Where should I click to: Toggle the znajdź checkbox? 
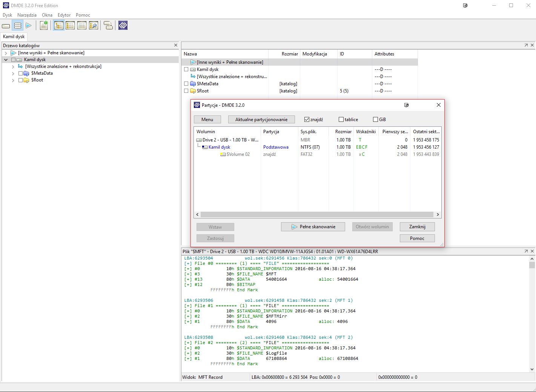[307, 119]
